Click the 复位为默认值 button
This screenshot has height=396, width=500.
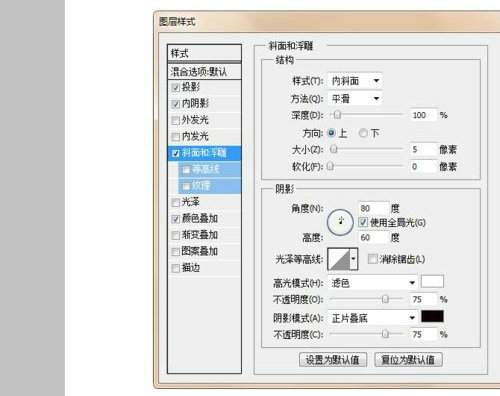click(x=408, y=360)
